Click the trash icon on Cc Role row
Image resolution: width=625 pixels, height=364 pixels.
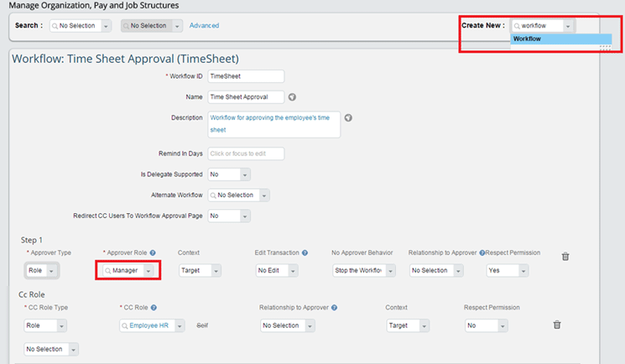tap(557, 325)
